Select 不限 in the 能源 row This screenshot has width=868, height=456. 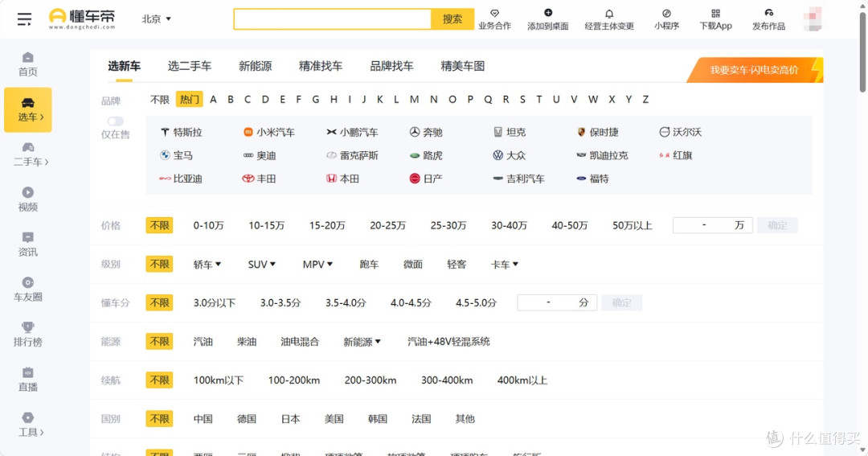(159, 341)
